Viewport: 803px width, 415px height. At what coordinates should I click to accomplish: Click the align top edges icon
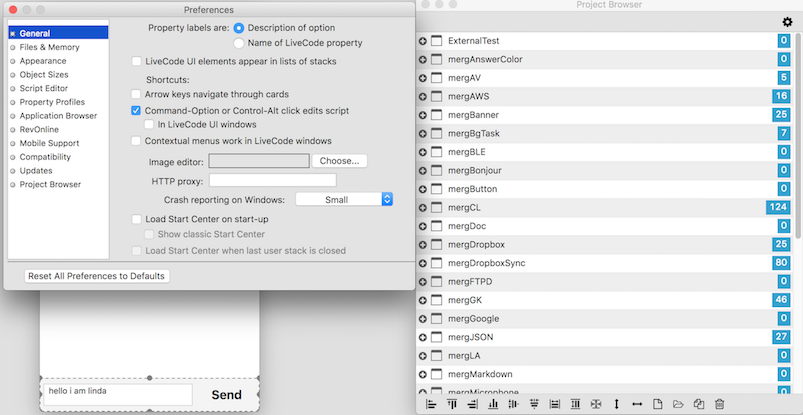pos(452,404)
